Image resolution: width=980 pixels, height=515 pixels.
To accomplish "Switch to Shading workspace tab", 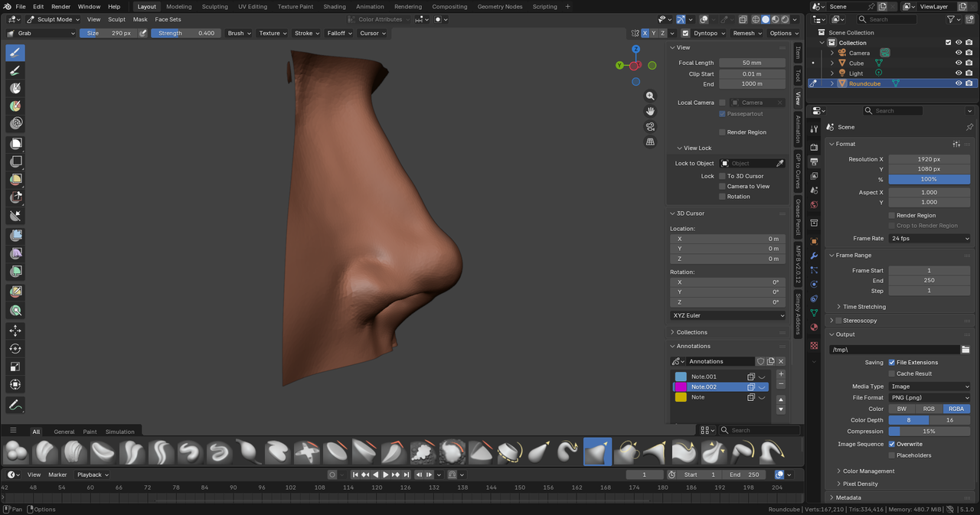I will pyautogui.click(x=335, y=6).
